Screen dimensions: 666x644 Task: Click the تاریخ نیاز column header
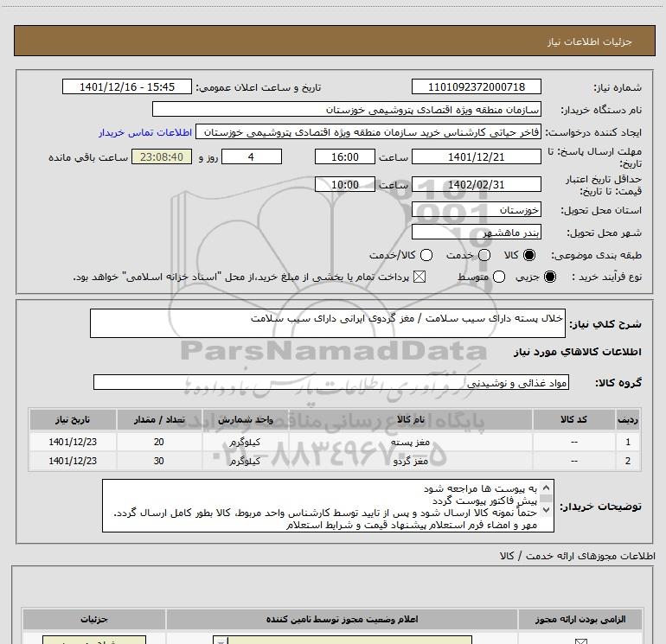(73, 420)
